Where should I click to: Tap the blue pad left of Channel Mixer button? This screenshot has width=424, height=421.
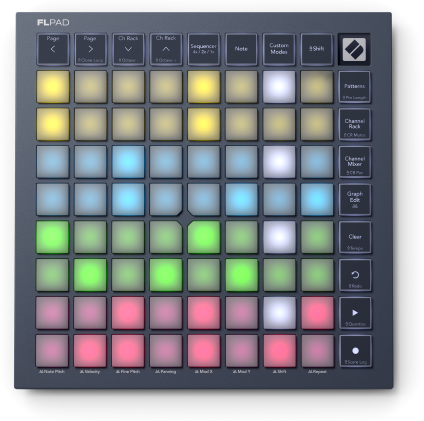pos(317,162)
